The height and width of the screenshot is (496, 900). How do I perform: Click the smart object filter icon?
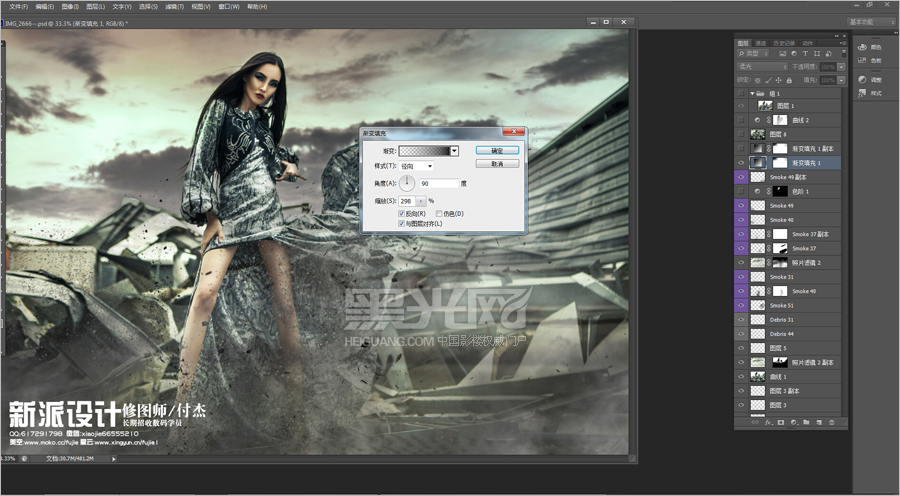[828, 53]
